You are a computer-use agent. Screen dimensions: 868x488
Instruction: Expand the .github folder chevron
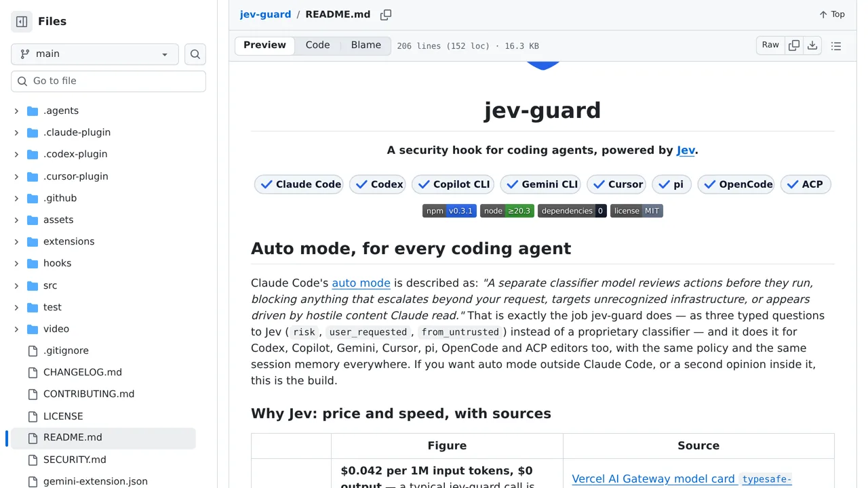tap(16, 198)
